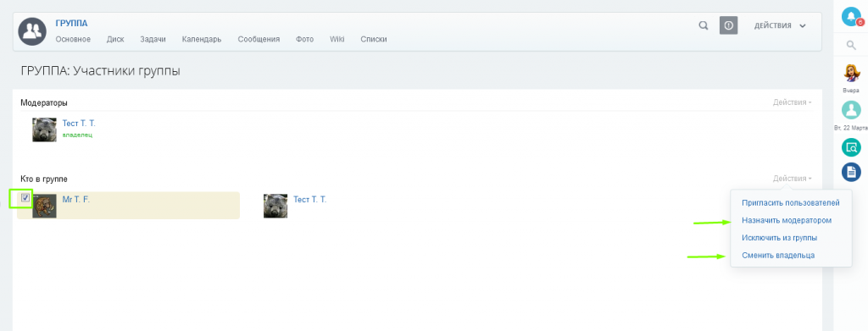The width and height of the screenshot is (868, 331).
Task: Click the group avatar icon in header
Action: coord(31,31)
